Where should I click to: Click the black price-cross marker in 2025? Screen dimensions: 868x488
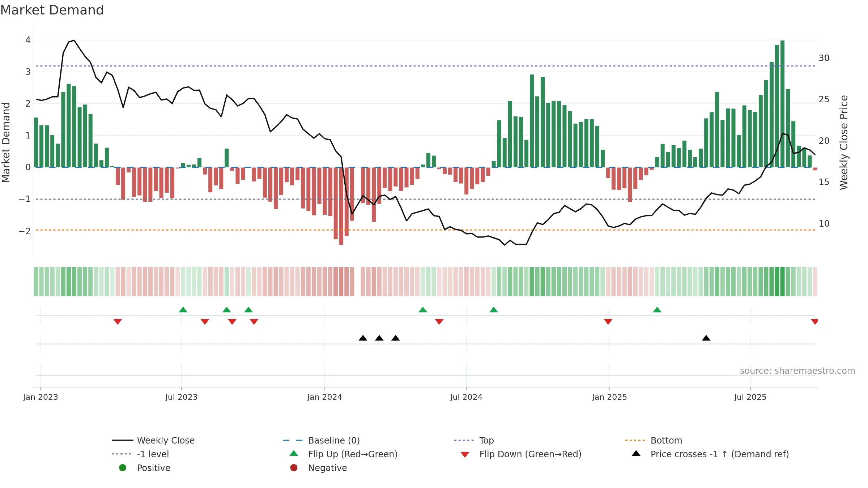(x=706, y=338)
